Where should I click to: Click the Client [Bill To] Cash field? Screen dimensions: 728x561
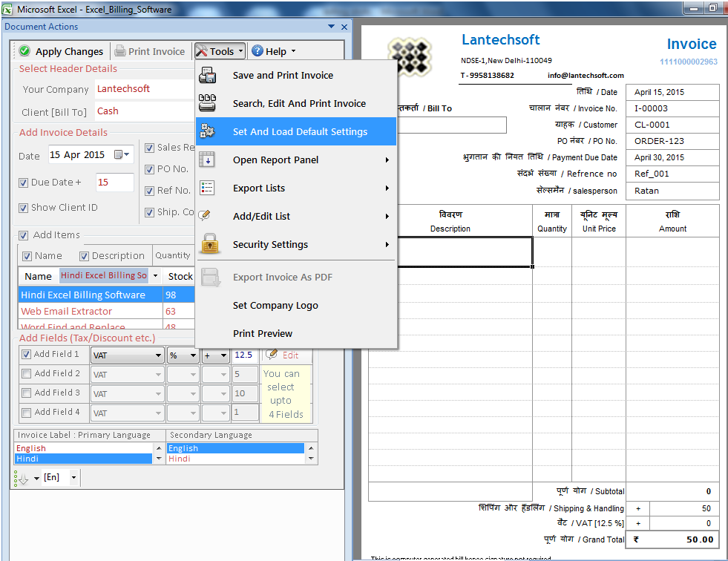(145, 111)
